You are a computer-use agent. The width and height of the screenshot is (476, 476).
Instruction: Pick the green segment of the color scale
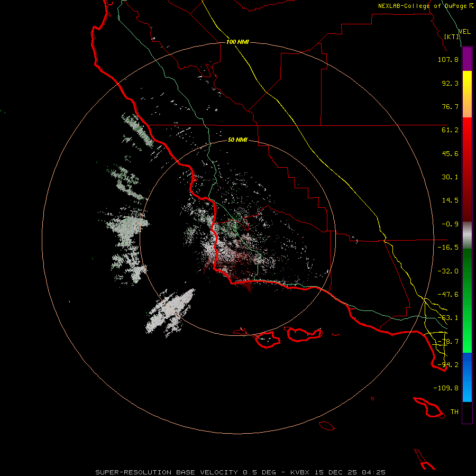coord(467,300)
